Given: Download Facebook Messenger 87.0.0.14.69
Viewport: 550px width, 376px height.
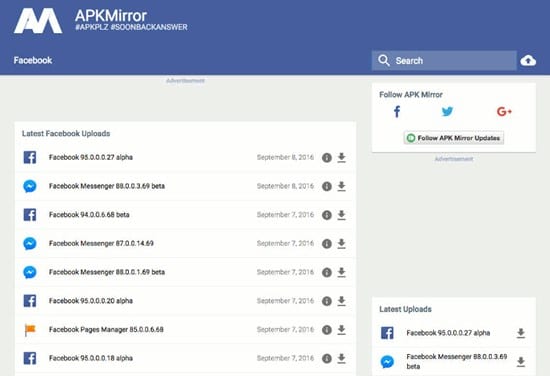Looking at the screenshot, I should tap(341, 243).
